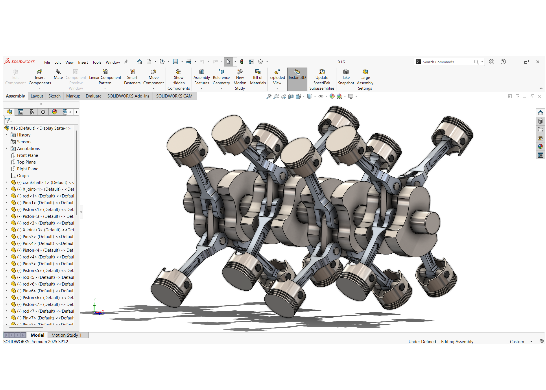Switch to the Layout tab

(37, 96)
